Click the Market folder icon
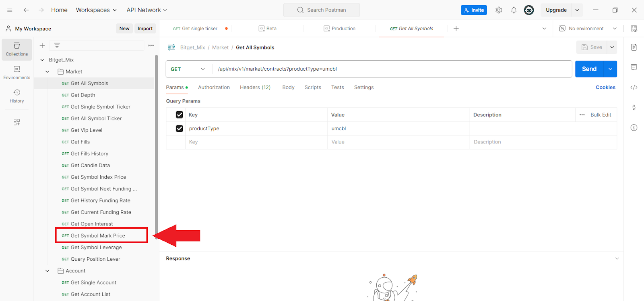Viewport: 644px width, 301px height. (61, 72)
